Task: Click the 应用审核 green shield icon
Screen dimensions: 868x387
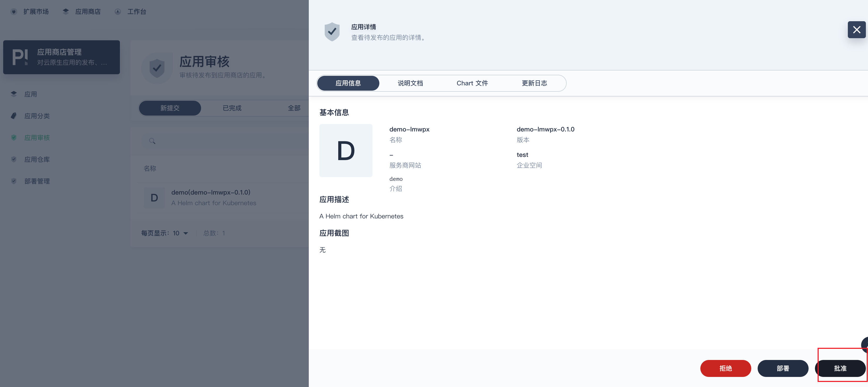Action: point(14,137)
